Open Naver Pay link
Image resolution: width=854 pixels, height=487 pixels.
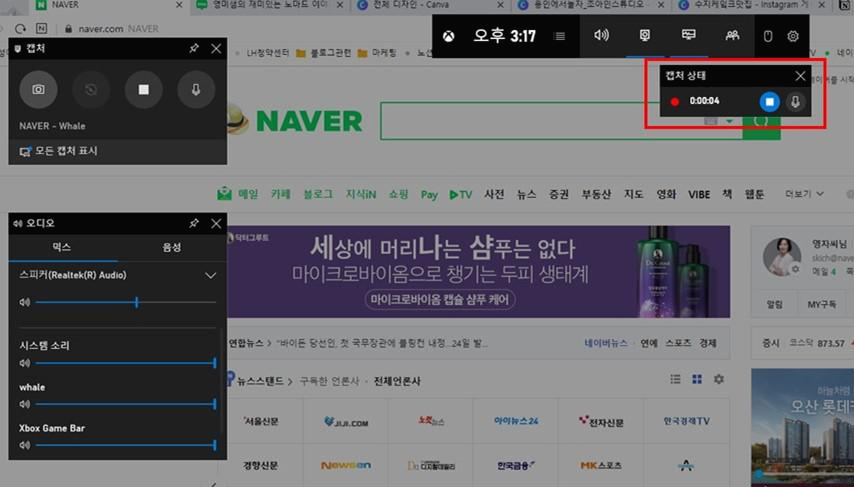click(x=429, y=194)
